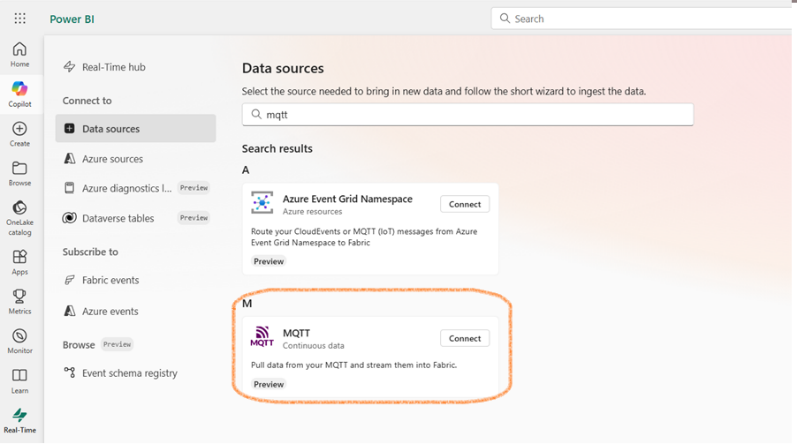Click the 'Search results' heading
The height and width of the screenshot is (444, 797).
coord(277,148)
